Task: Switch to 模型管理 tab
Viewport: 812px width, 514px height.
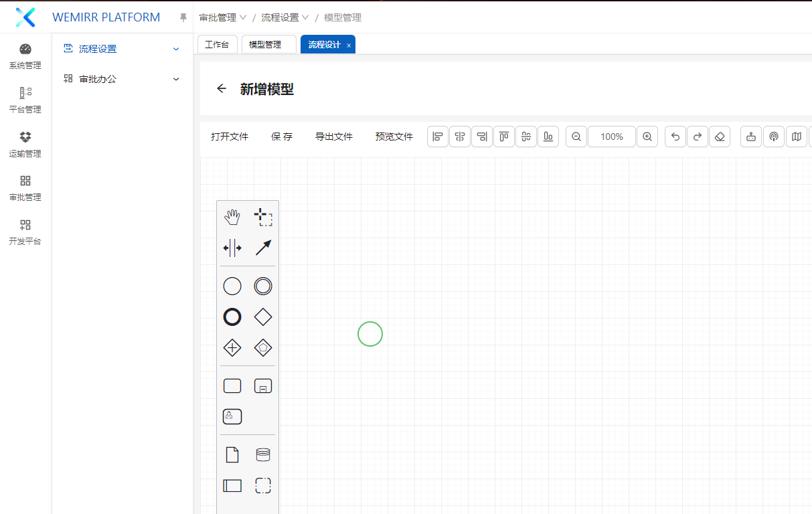Action: (x=268, y=45)
